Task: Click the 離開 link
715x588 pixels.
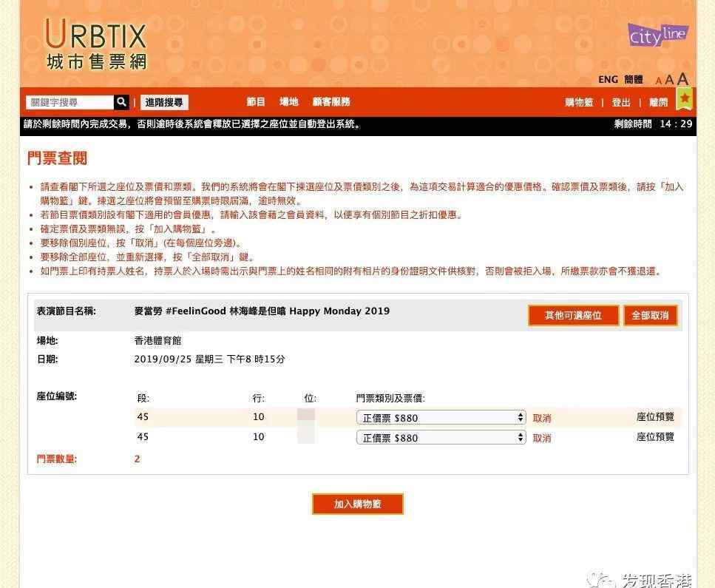Action: [658, 102]
